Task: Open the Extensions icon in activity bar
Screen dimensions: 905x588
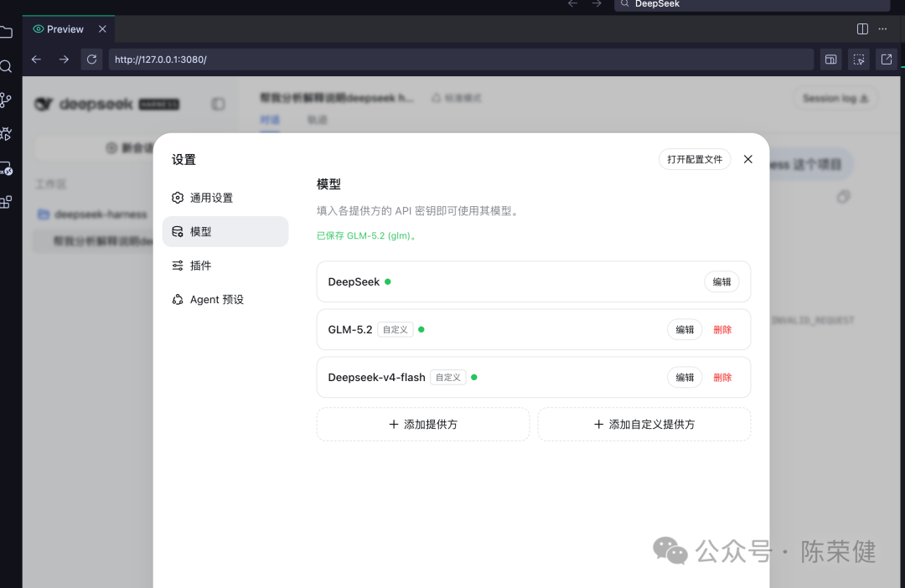Action: [x=6, y=202]
